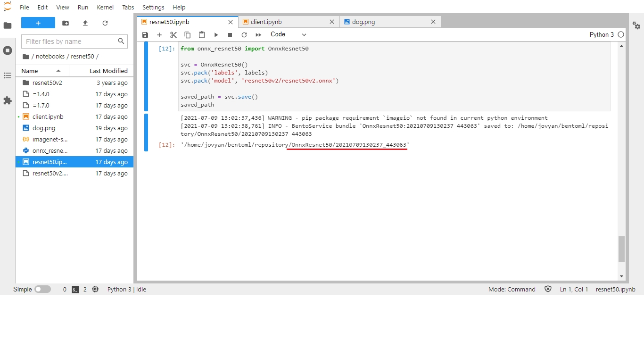This screenshot has width=644, height=349.
Task: Upload files using the upload icon
Action: click(x=85, y=23)
